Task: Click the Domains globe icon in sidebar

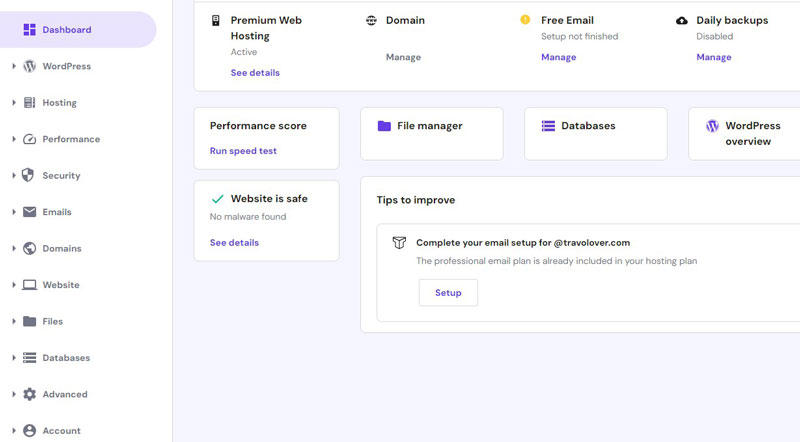Action: (x=29, y=249)
